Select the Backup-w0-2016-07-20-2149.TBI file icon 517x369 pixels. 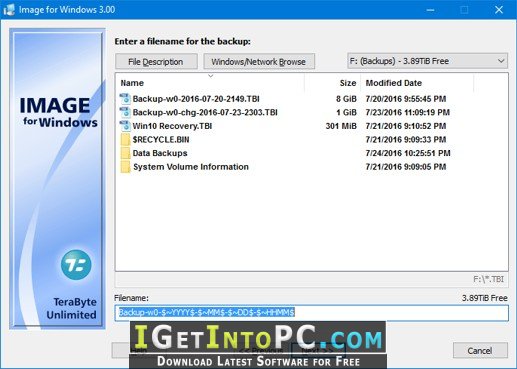click(x=125, y=99)
